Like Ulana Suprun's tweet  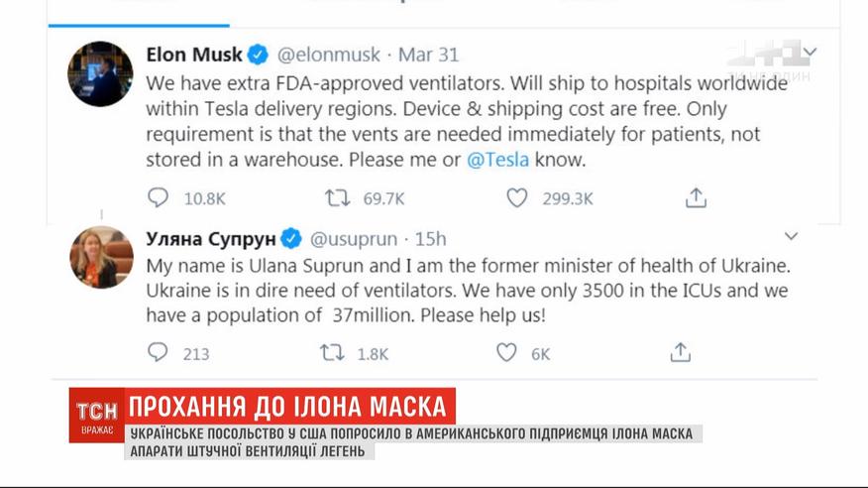coord(506,352)
